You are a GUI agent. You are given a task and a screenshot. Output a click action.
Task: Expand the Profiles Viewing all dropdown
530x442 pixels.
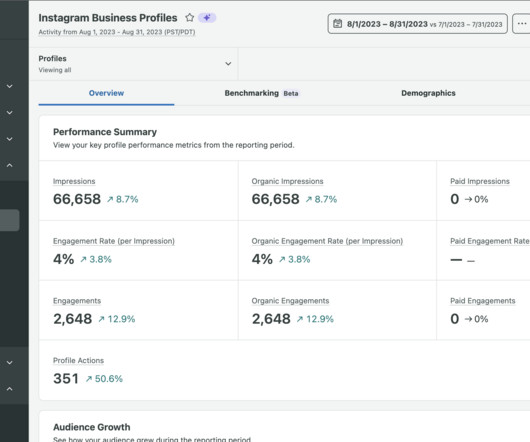[x=134, y=64]
